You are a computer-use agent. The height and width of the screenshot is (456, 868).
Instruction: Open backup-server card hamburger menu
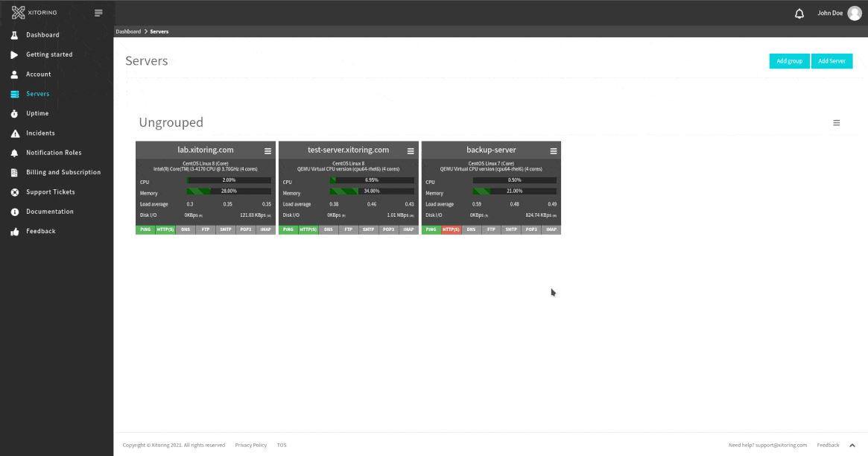point(554,151)
